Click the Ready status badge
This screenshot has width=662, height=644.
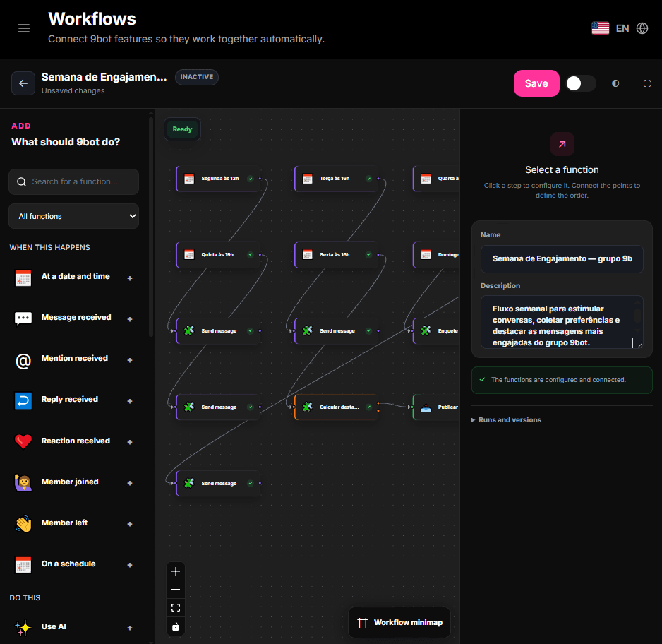tap(182, 129)
